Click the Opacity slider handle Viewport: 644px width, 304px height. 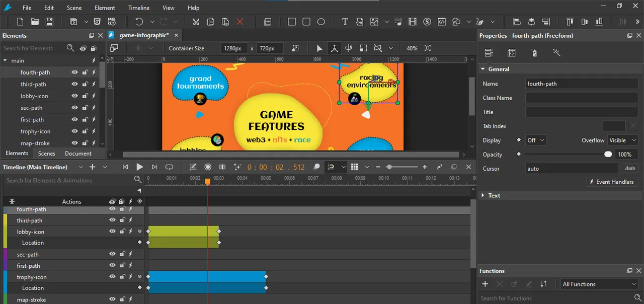(x=608, y=155)
